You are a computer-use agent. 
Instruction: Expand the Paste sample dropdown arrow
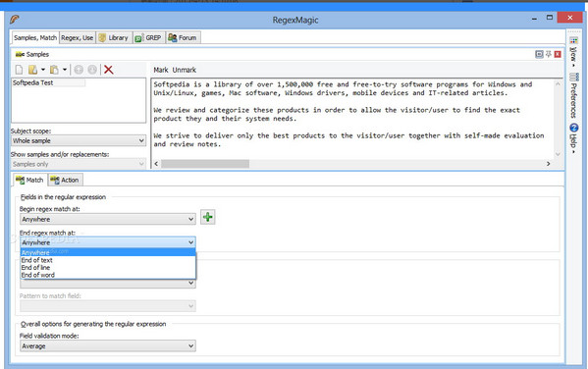(x=65, y=70)
